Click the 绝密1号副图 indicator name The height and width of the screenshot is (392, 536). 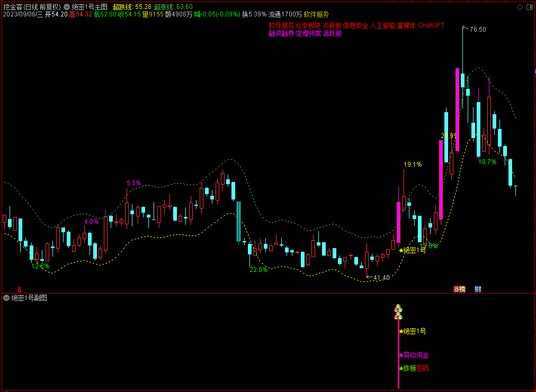pyautogui.click(x=30, y=298)
